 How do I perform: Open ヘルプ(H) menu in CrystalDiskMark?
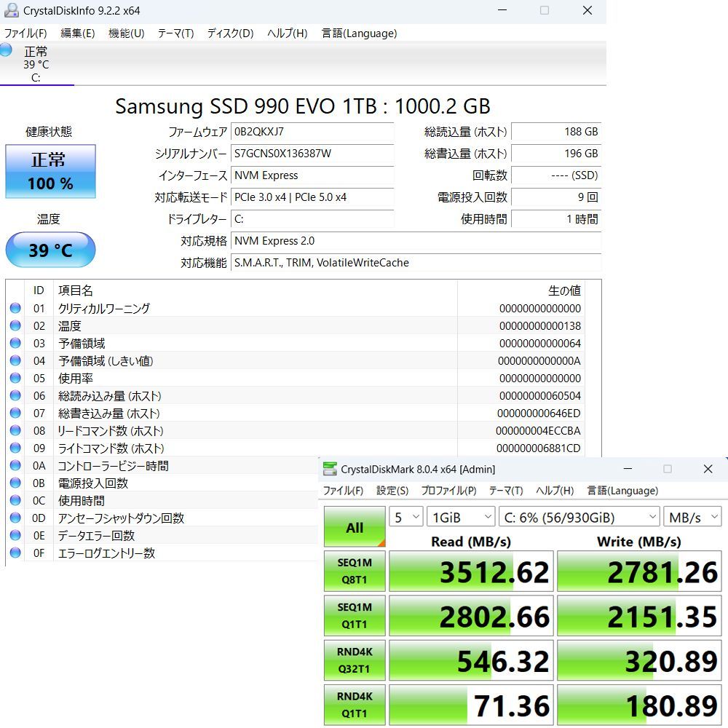[x=555, y=491]
